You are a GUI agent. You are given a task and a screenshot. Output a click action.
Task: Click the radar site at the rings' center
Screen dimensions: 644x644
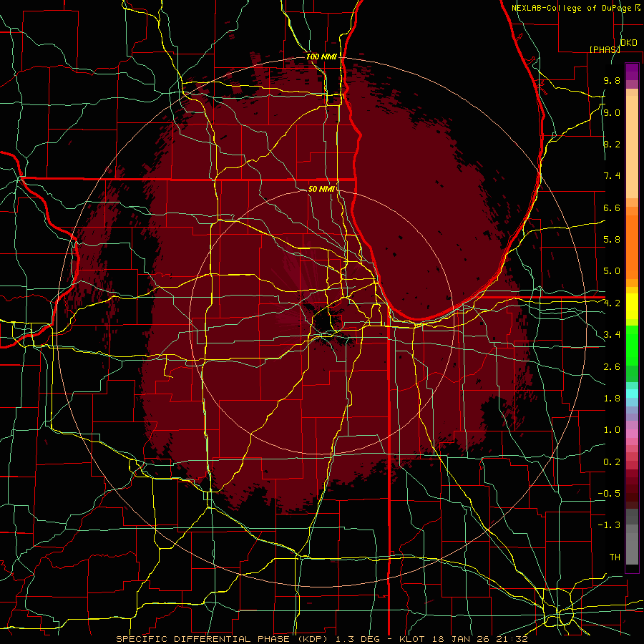tap(321, 323)
